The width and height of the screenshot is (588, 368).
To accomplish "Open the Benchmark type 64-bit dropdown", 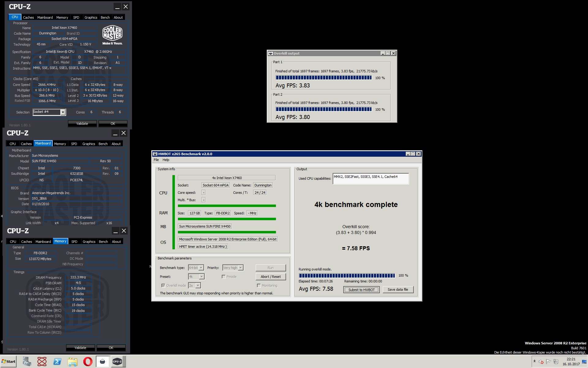I will pyautogui.click(x=196, y=268).
